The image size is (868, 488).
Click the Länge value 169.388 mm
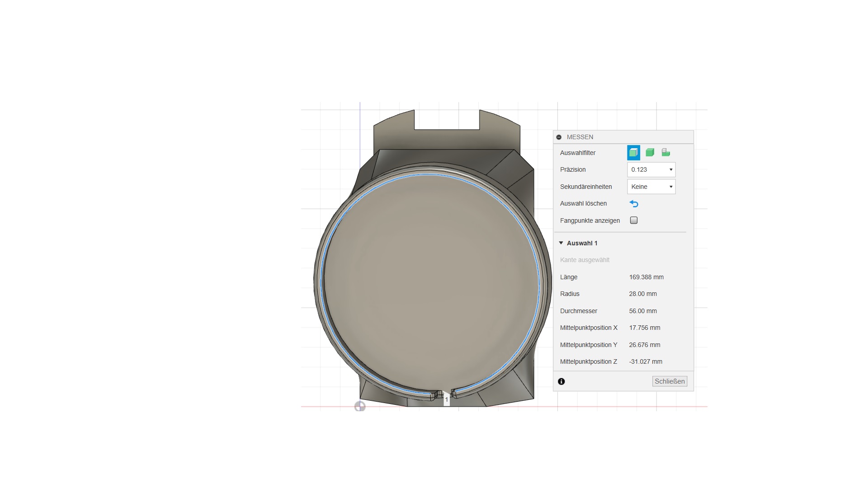[x=646, y=277]
